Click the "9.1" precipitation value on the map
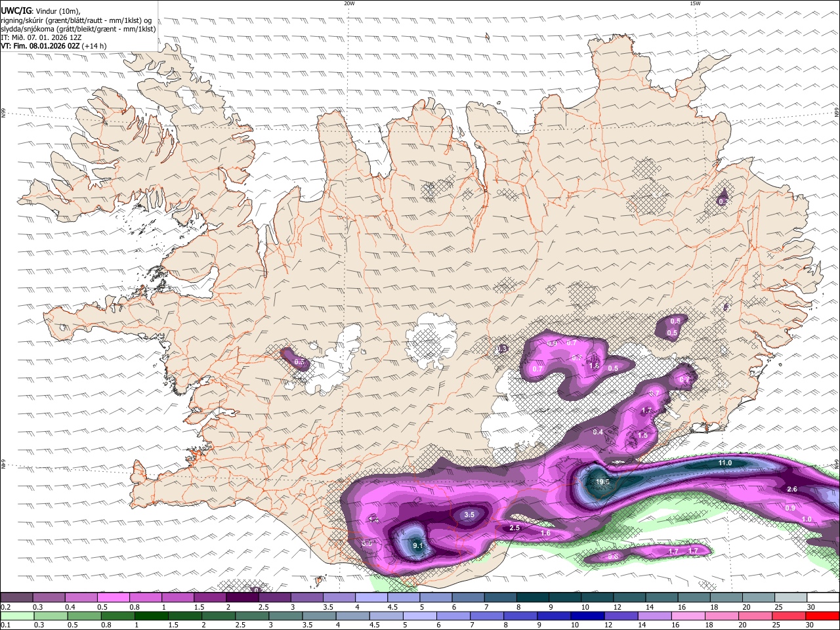The width and height of the screenshot is (840, 630). pyautogui.click(x=419, y=545)
